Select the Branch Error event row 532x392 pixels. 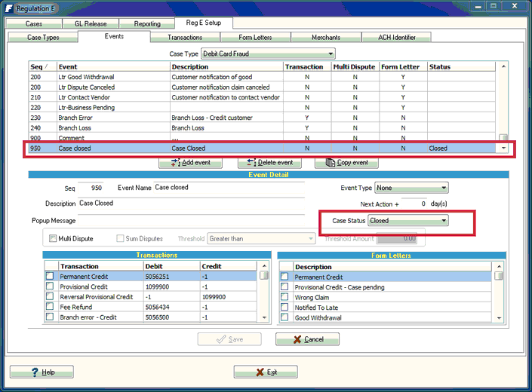262,118
